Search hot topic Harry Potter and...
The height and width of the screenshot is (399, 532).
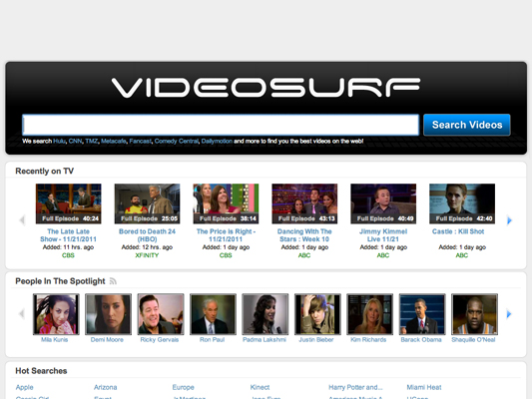tap(355, 387)
